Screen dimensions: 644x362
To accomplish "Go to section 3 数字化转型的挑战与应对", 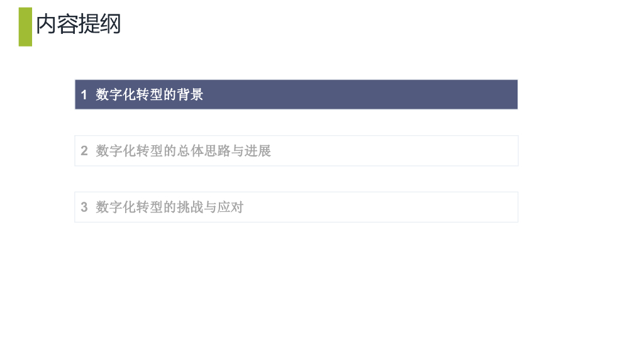I will [x=169, y=207].
